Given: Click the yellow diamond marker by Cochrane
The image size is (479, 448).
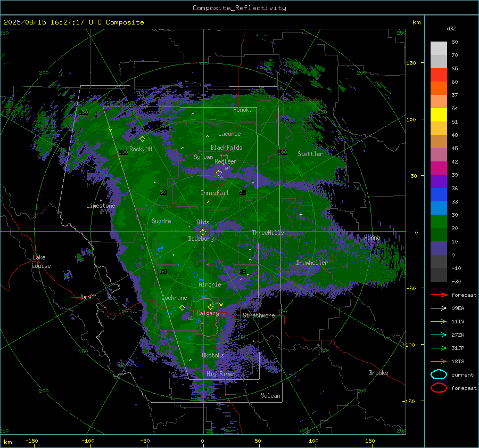Looking at the screenshot, I should click(x=183, y=308).
